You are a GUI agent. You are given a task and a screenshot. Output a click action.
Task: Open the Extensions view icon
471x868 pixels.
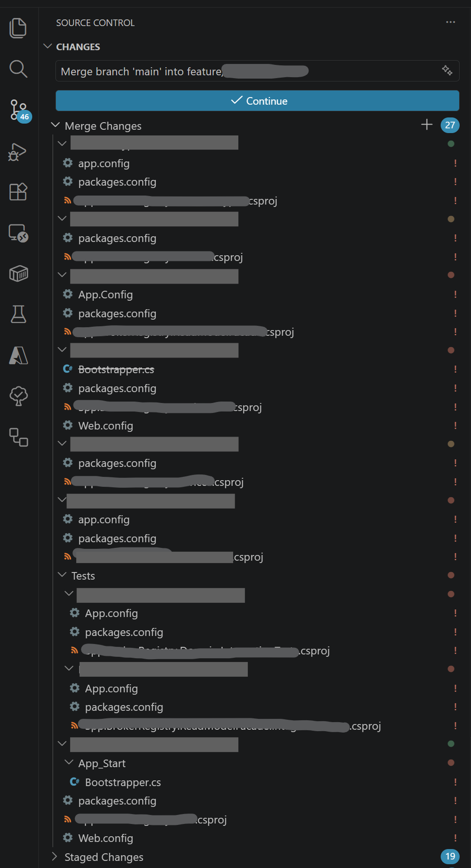click(18, 192)
